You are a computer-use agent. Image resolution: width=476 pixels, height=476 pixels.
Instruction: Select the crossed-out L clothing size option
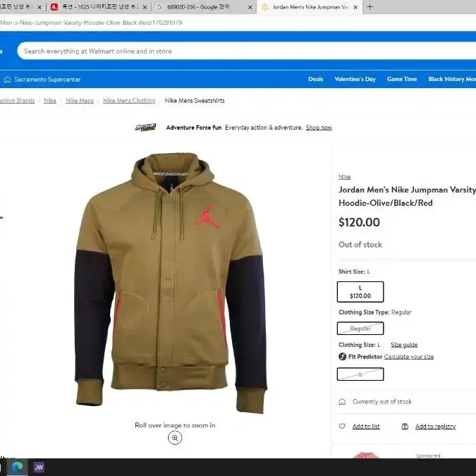click(360, 374)
